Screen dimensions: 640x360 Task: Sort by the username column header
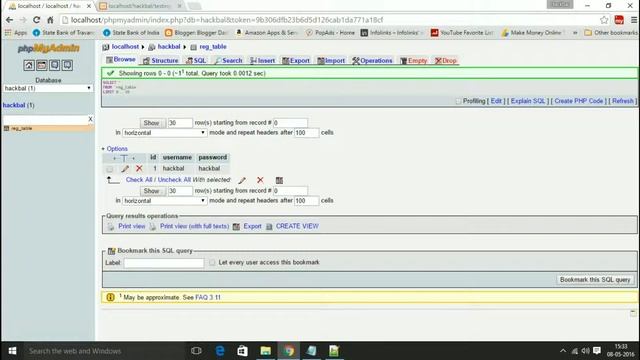(x=177, y=158)
